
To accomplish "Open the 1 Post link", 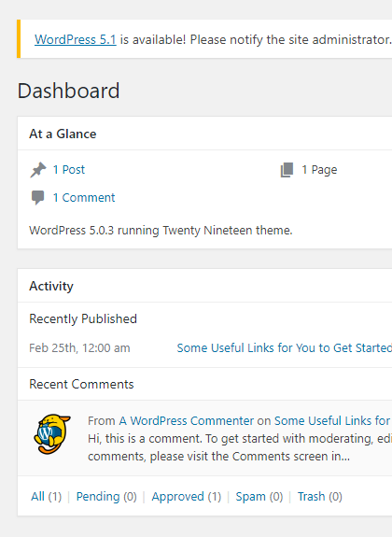I will (69, 170).
